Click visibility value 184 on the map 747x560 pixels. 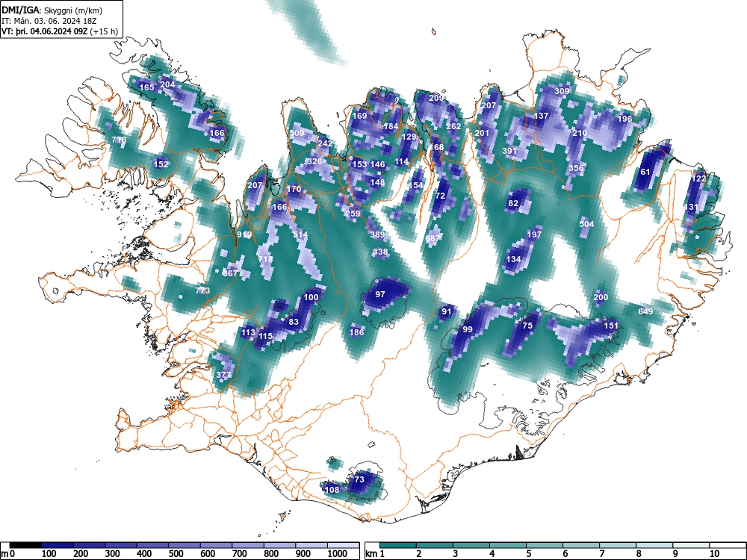391,126
